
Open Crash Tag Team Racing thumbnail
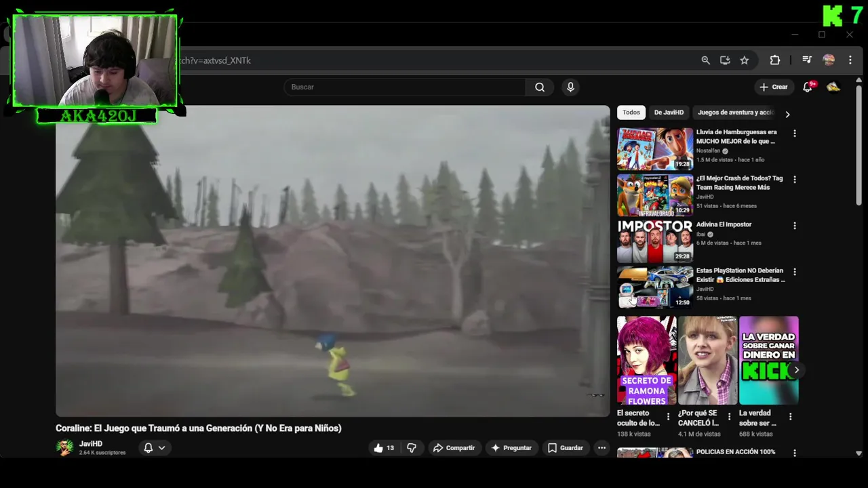click(655, 195)
